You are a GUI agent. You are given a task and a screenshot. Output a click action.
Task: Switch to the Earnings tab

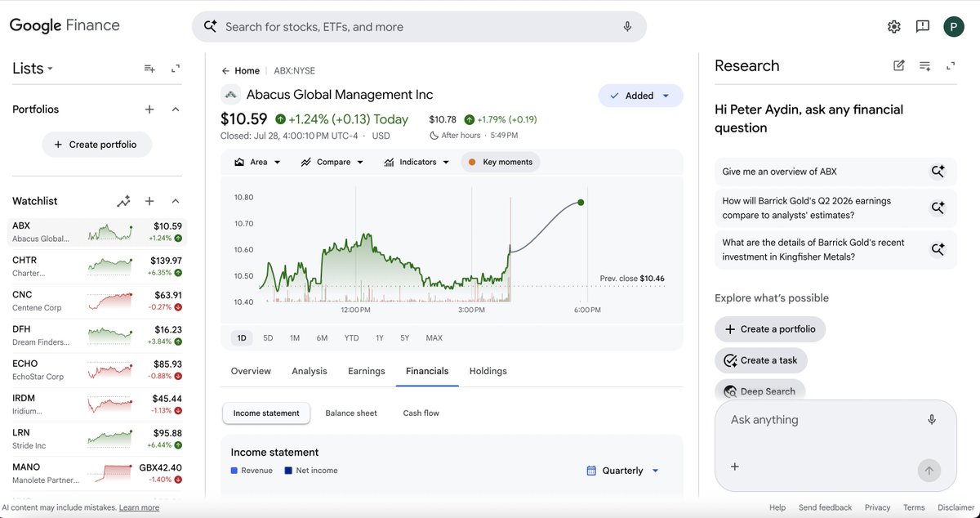(367, 371)
